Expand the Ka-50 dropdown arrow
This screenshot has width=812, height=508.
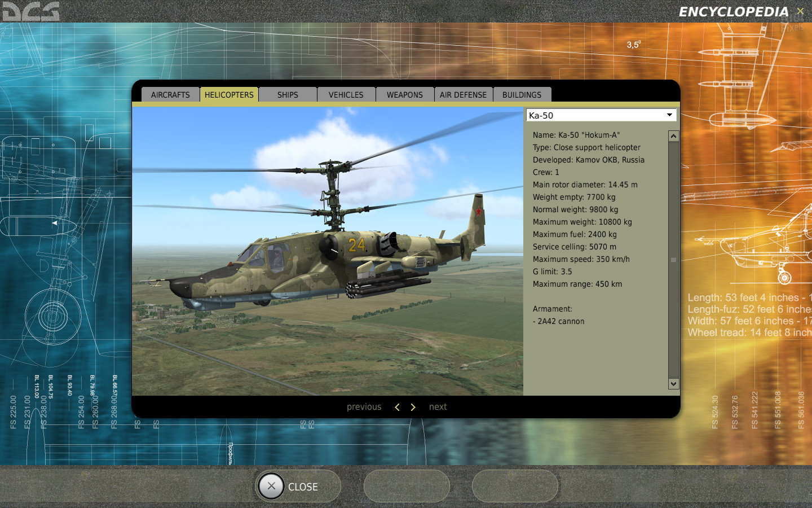[x=669, y=115]
